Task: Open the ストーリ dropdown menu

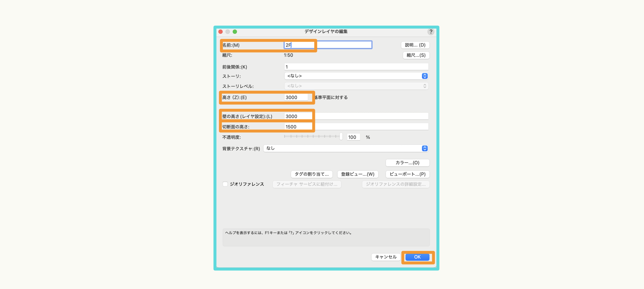Action: (x=356, y=76)
